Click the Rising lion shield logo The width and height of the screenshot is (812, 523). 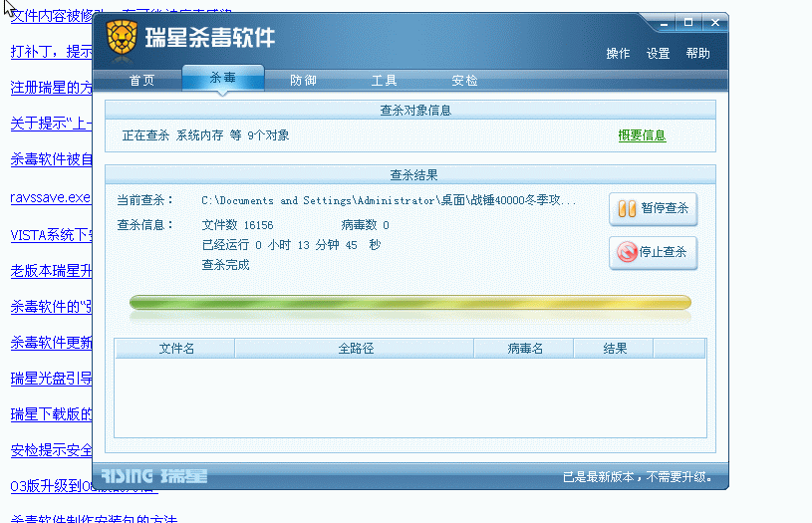pyautogui.click(x=122, y=37)
